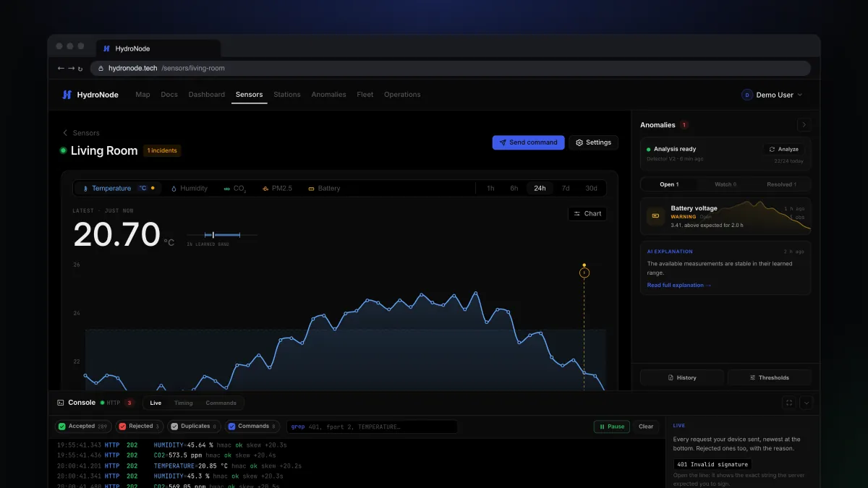Image resolution: width=868 pixels, height=488 pixels.
Task: Click the Analyze button
Action: [784, 149]
